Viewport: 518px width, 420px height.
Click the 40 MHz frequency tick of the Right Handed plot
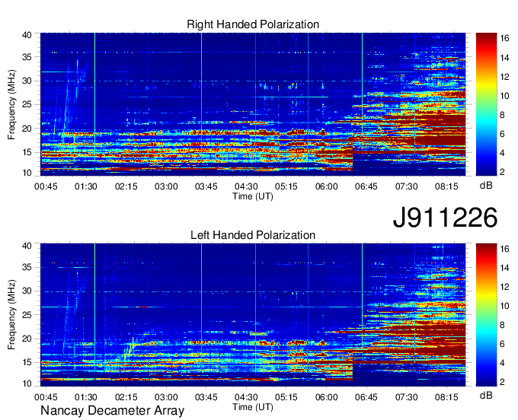point(27,35)
